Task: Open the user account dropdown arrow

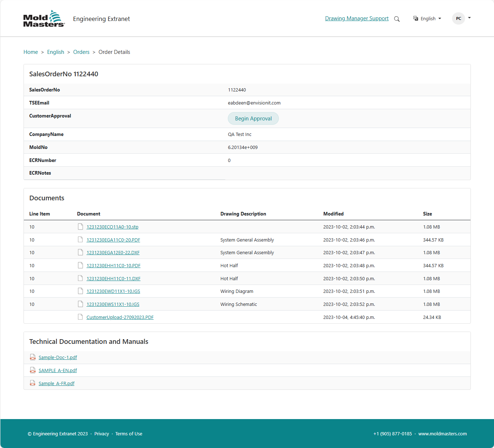Action: coord(469,18)
